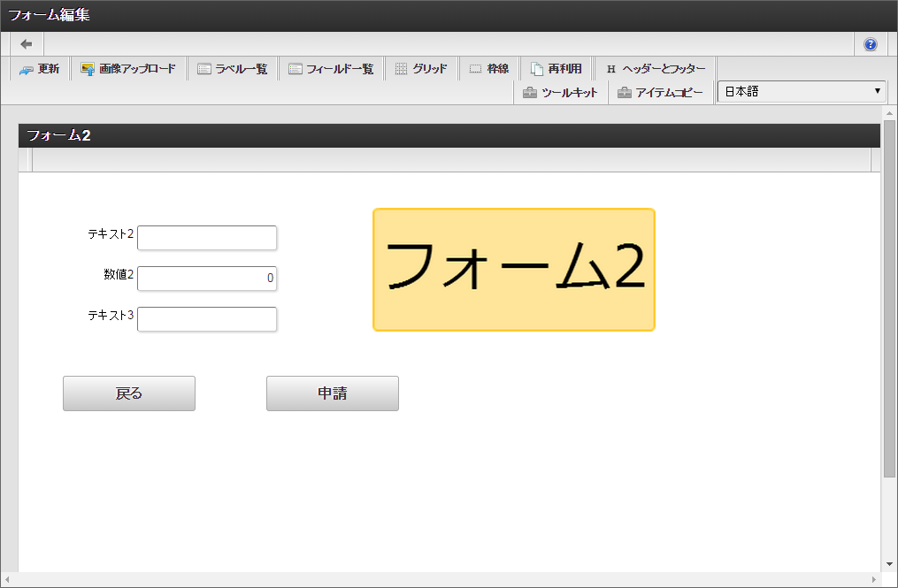The image size is (898, 588).
Task: Click the 更新 (Update) toolbar icon
Action: pos(39,68)
